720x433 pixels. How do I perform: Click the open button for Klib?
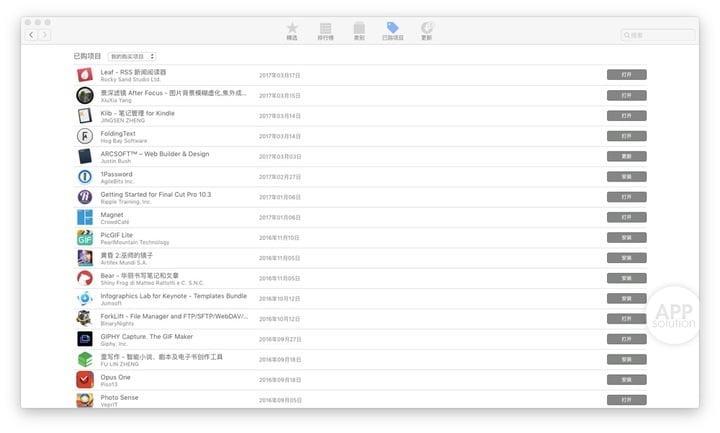click(x=626, y=116)
